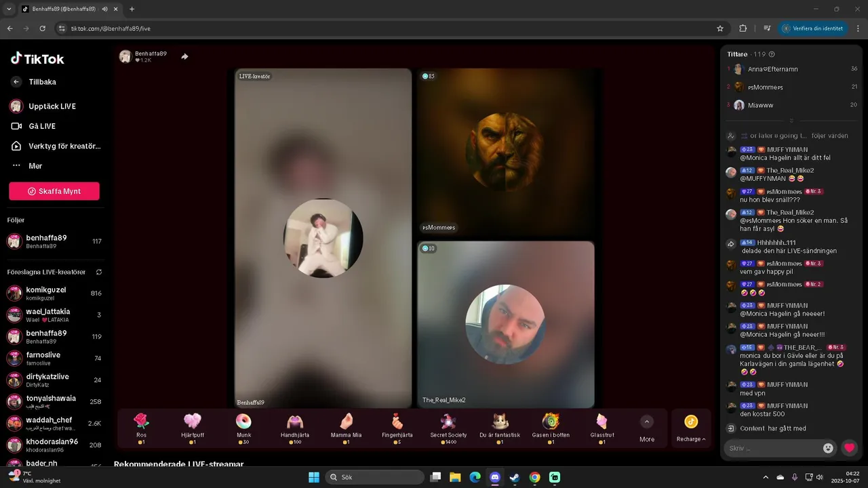Open komikguzel live stream

pos(54,293)
